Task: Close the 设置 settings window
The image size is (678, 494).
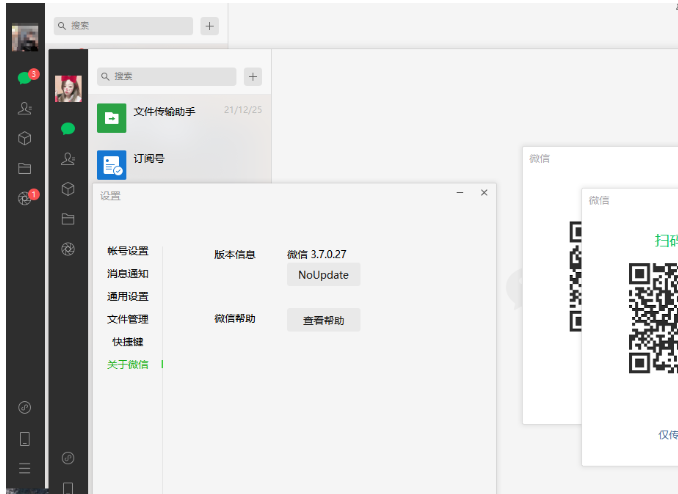Action: tap(484, 192)
